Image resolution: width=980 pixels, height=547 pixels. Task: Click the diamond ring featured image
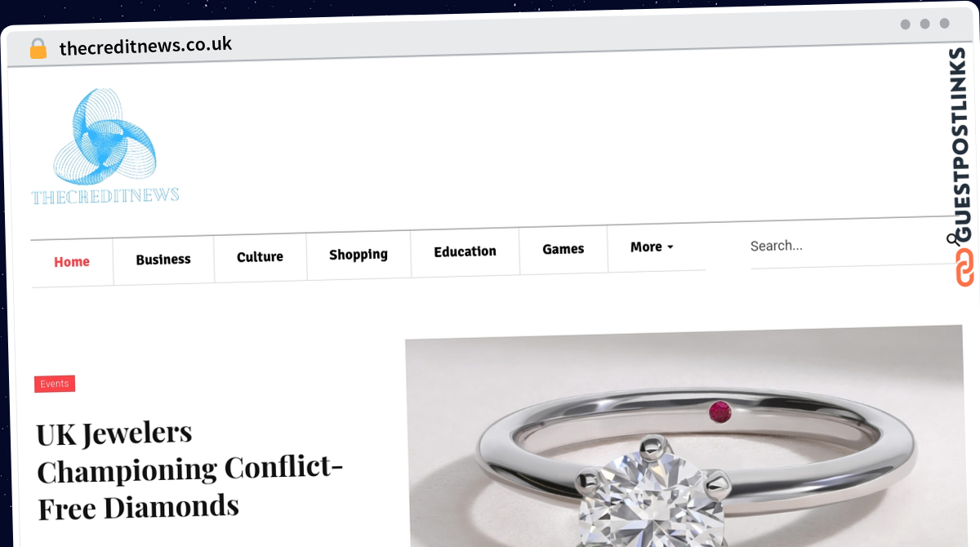click(684, 435)
